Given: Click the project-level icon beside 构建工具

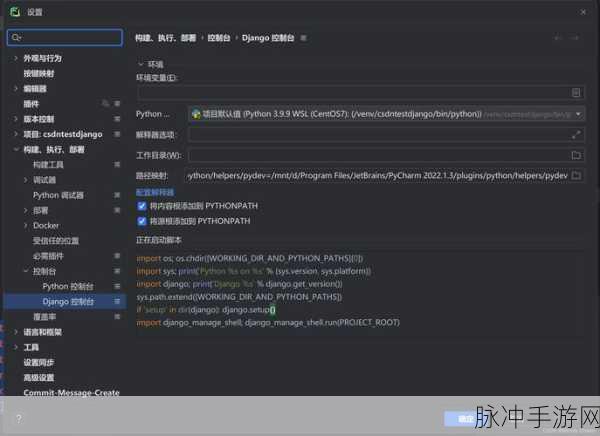Looking at the screenshot, I should click(117, 165).
